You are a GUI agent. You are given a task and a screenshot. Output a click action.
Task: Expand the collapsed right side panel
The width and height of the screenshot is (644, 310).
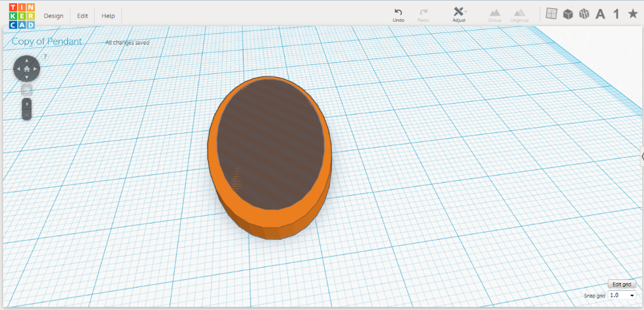(642, 156)
